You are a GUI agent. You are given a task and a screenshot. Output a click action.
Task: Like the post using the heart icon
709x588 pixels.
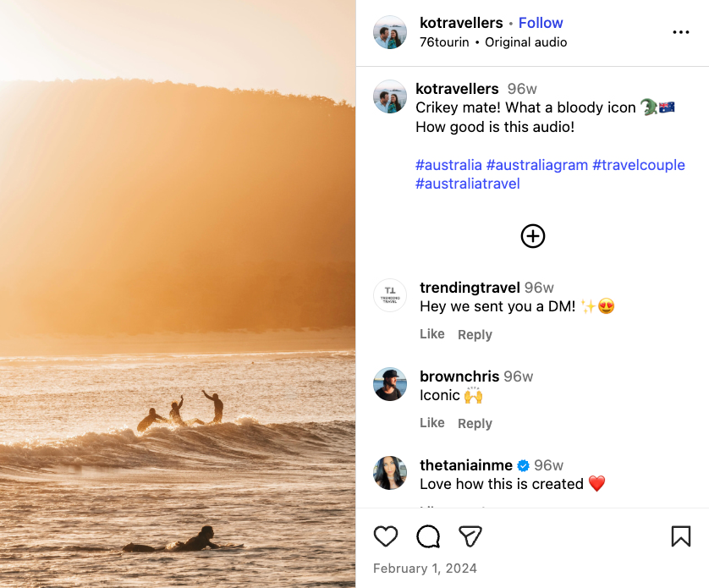(x=386, y=536)
